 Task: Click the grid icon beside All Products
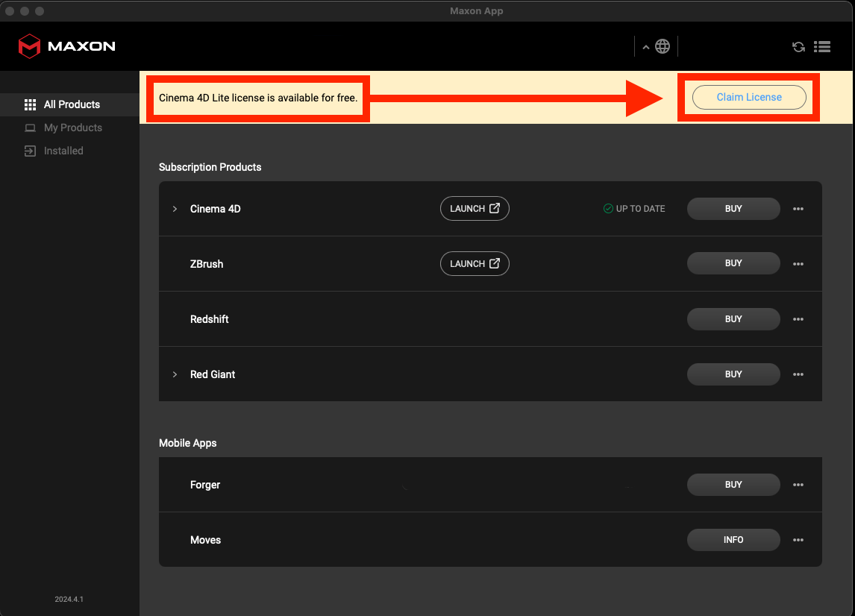click(x=30, y=104)
